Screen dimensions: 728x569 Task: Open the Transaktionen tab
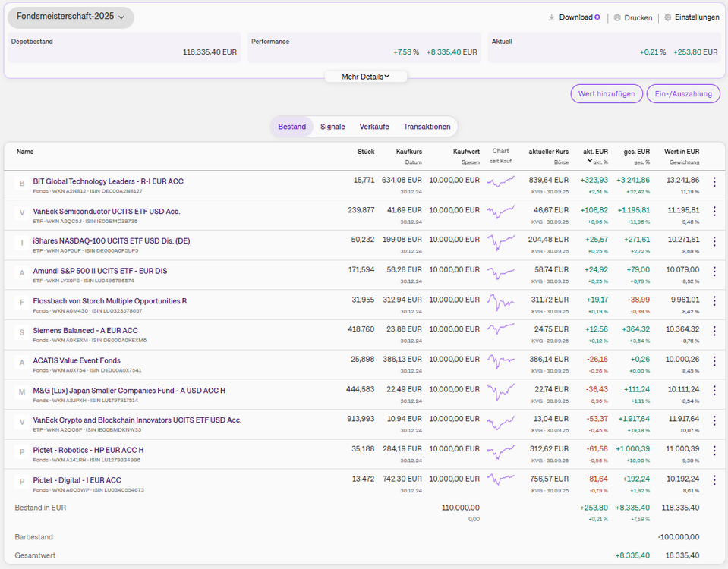(427, 127)
